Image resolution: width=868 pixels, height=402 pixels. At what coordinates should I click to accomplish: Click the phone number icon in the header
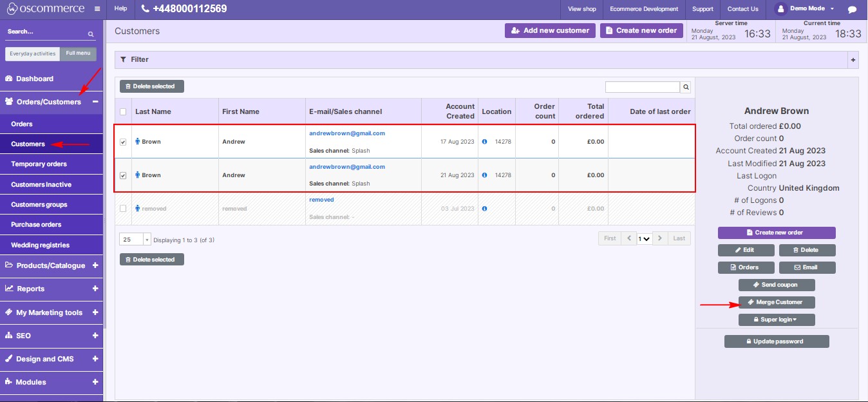(x=144, y=8)
